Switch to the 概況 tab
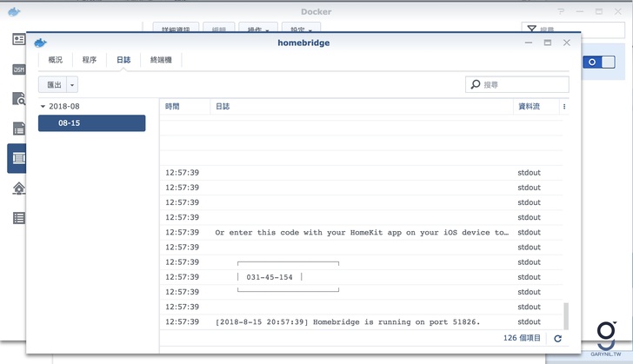This screenshot has height=364, width=633. [56, 60]
